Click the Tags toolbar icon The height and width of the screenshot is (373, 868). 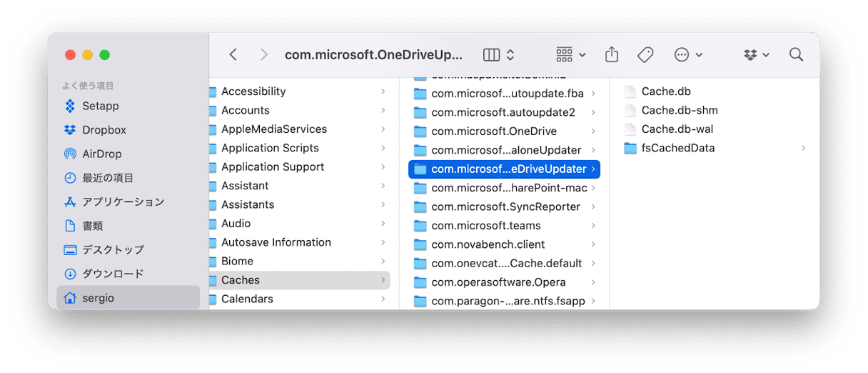pos(645,54)
